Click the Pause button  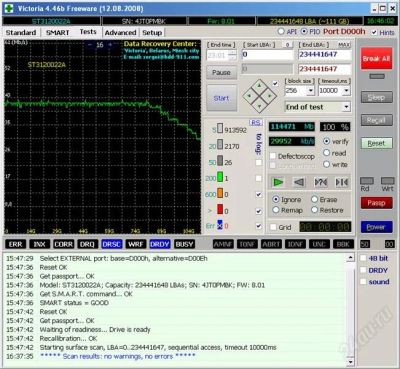coord(221,72)
